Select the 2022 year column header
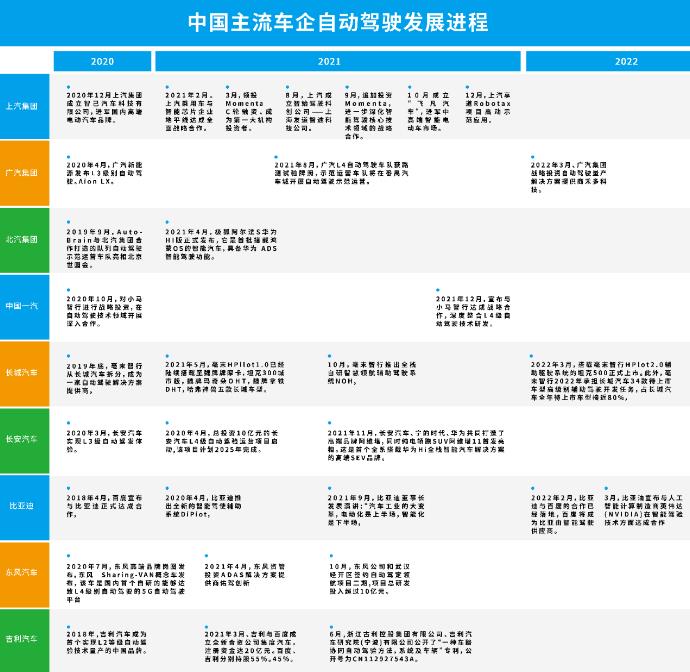The image size is (690, 672). click(608, 61)
